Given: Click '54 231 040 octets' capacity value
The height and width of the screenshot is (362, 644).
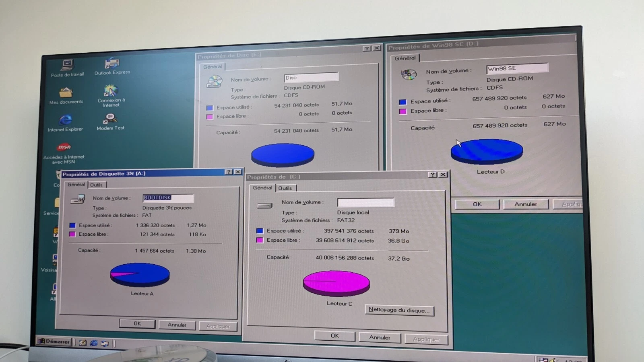Looking at the screenshot, I should 296,131.
